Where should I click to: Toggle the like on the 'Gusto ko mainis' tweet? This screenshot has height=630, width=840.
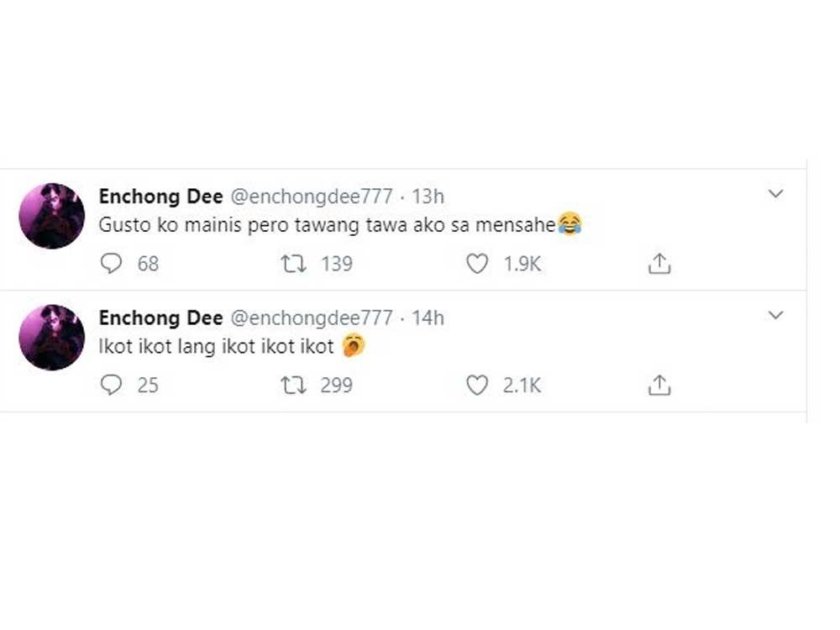pos(476,263)
